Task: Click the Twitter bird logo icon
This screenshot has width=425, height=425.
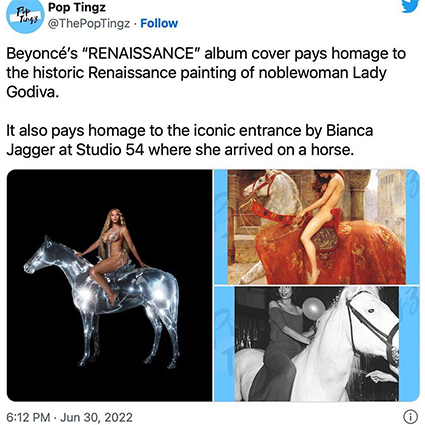Action: pyautogui.click(x=410, y=6)
